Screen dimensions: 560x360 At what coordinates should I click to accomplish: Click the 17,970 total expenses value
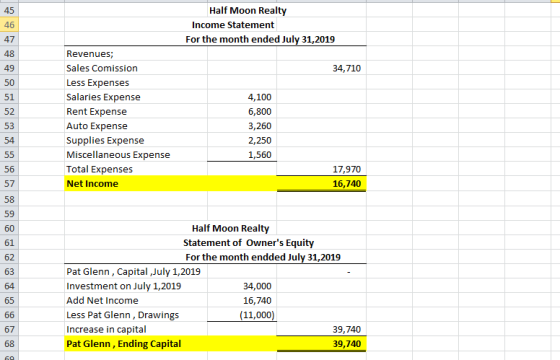coord(346,169)
